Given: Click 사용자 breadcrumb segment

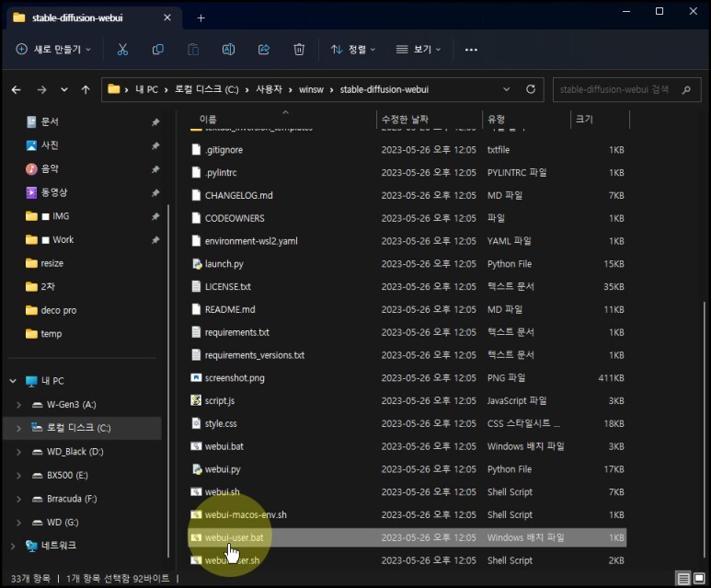Looking at the screenshot, I should (269, 89).
